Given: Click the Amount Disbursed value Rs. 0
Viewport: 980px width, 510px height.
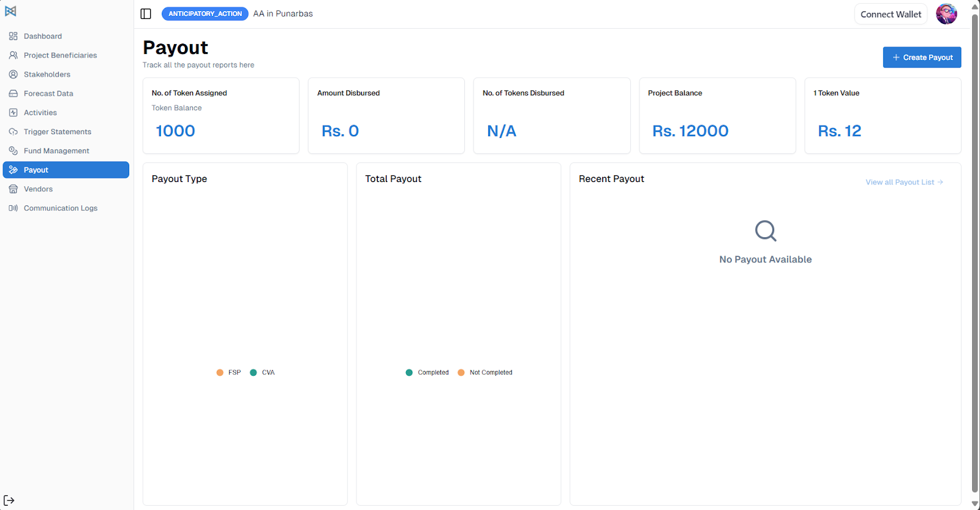Looking at the screenshot, I should (340, 131).
